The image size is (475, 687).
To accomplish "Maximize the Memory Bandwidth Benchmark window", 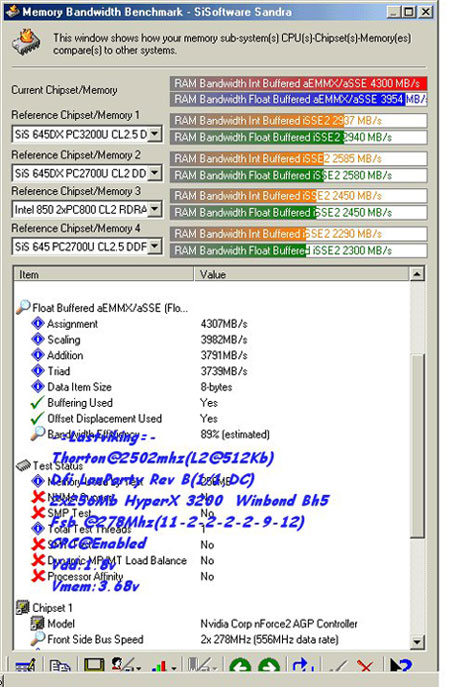I will click(409, 11).
